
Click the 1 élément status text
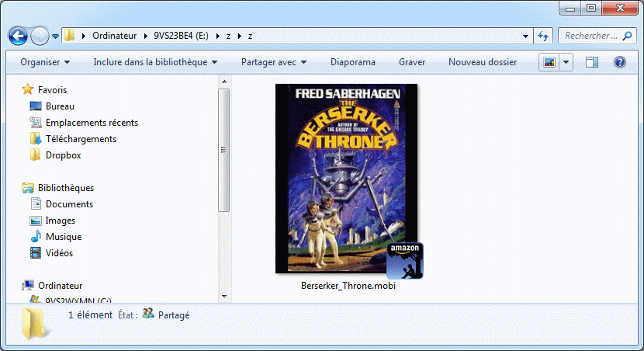coord(90,315)
